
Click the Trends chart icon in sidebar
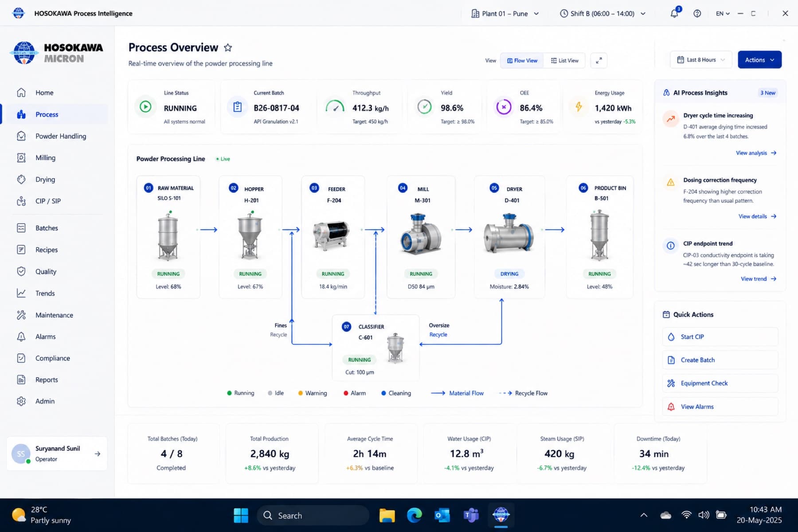[21, 293]
